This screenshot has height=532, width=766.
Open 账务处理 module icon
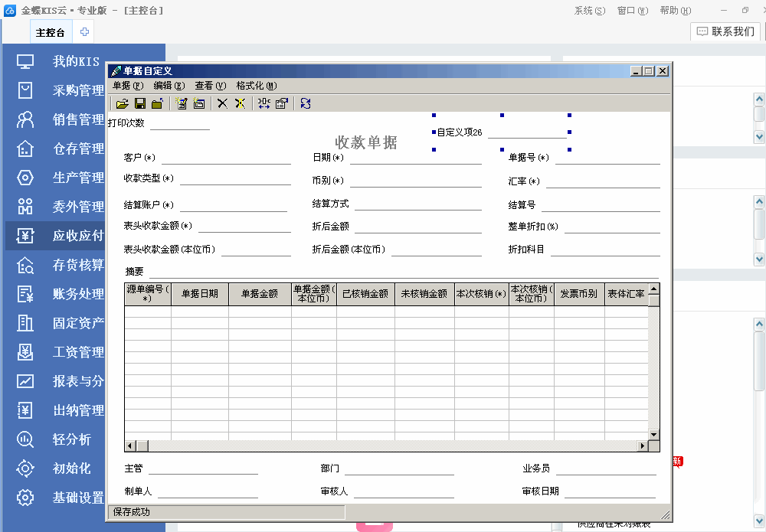click(x=25, y=294)
